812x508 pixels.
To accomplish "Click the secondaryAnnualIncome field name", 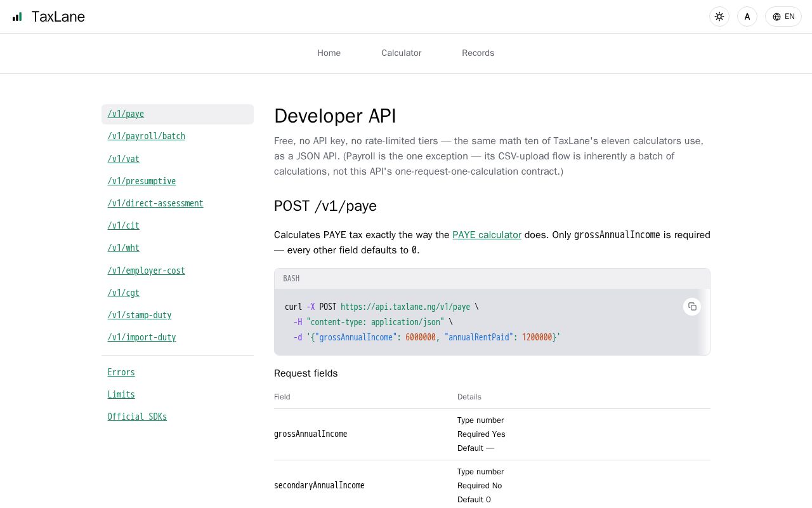I will 319,486.
